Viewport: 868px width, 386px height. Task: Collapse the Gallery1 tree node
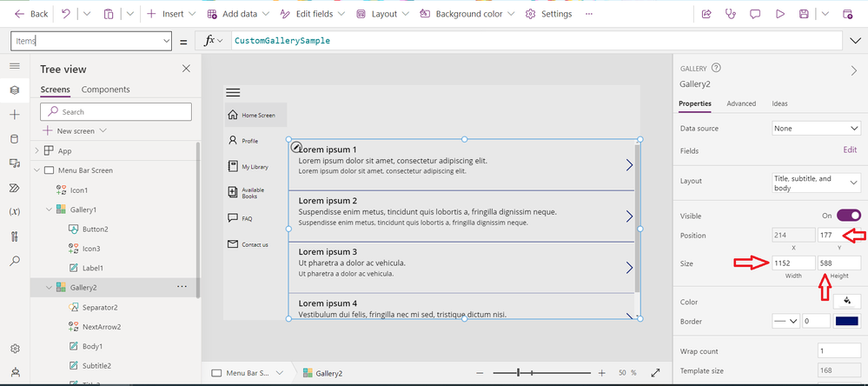pyautogui.click(x=49, y=210)
